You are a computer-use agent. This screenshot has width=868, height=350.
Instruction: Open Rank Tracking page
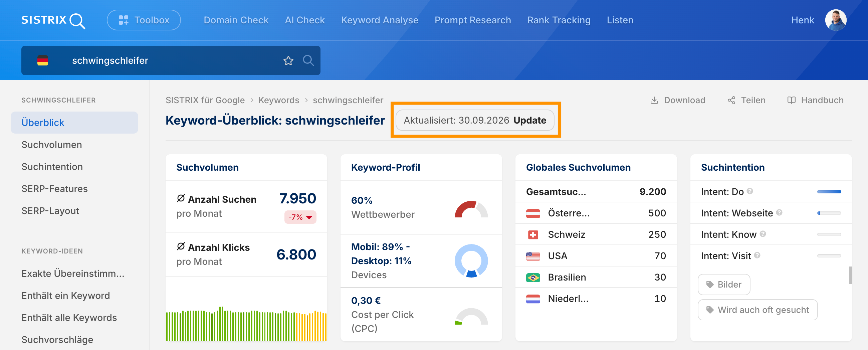559,20
